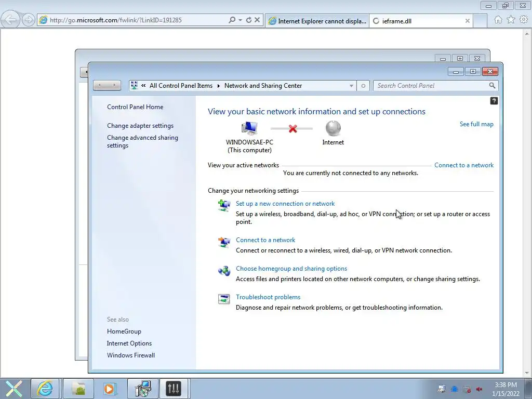Click 'You are currently not connected to any networks.'
Screen dimensions: 532x399
pos(351,173)
